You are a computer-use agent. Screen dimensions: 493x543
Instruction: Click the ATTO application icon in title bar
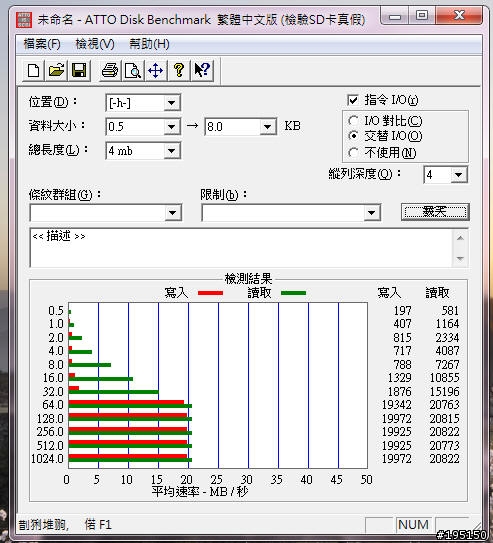click(x=24, y=19)
